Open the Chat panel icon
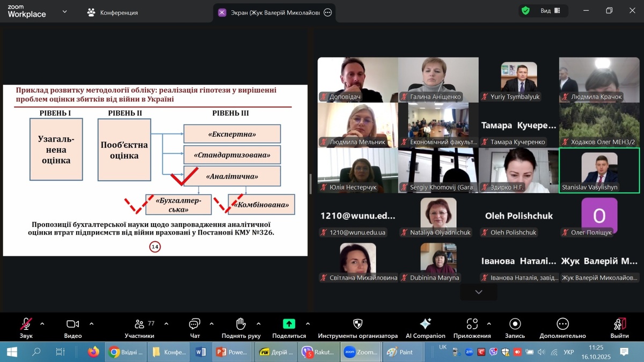644x362 pixels. [x=194, y=324]
